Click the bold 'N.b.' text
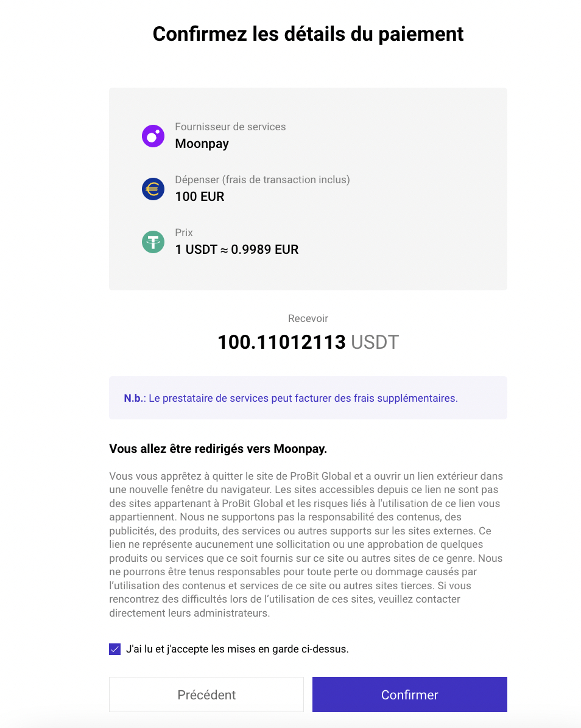The height and width of the screenshot is (728, 581). [134, 398]
